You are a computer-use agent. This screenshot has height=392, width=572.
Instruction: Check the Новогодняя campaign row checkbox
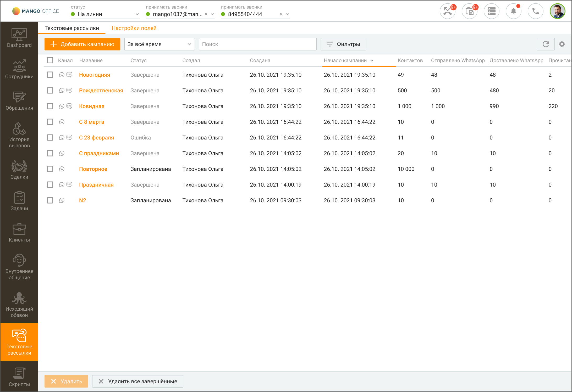[x=50, y=75]
